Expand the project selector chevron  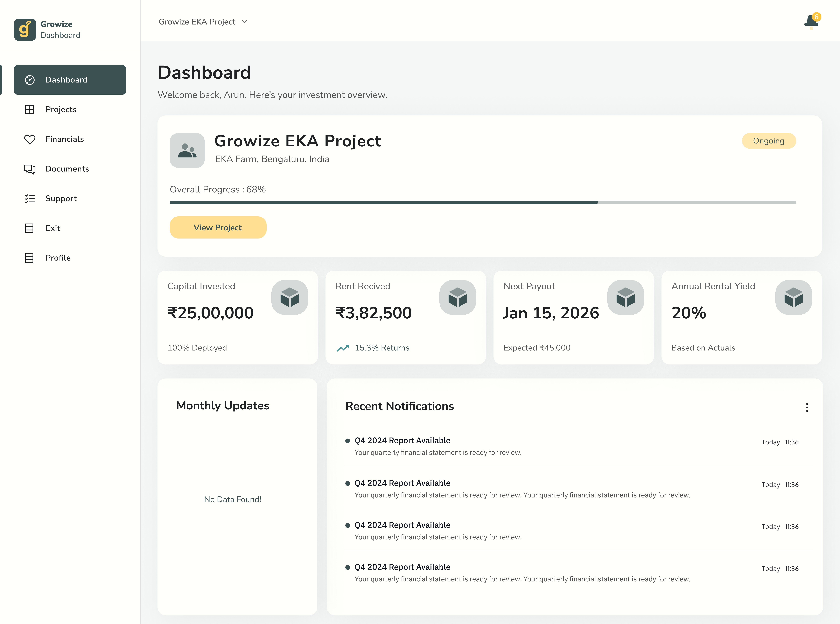click(x=244, y=22)
